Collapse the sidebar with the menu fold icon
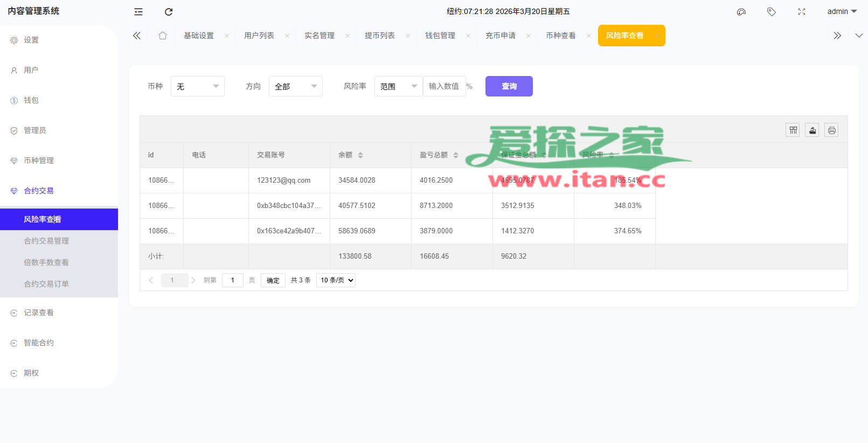 (138, 11)
